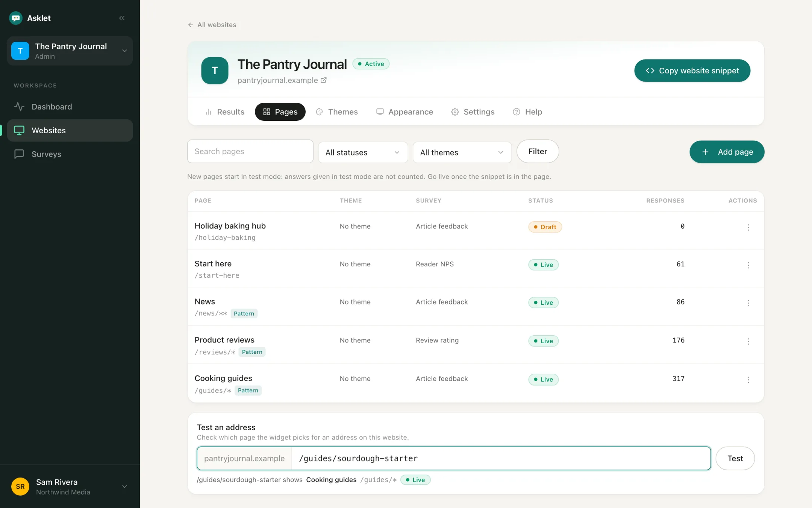Open the Themes tab

337,112
